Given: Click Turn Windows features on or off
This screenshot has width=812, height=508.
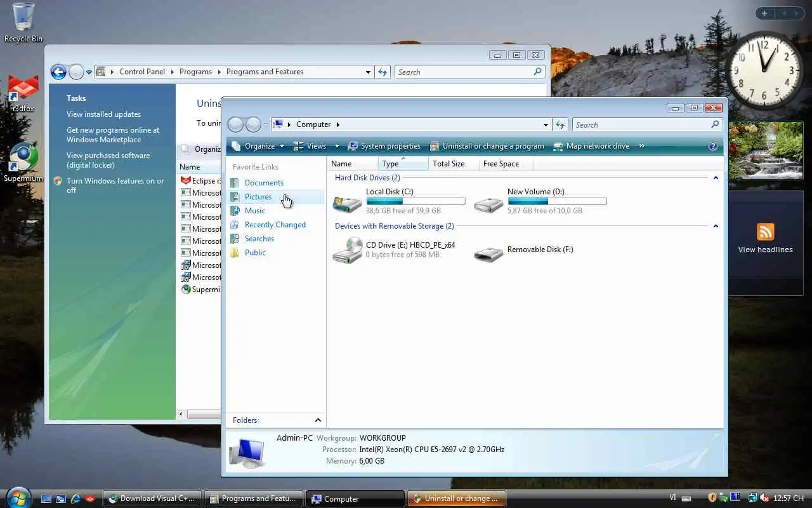Looking at the screenshot, I should [x=115, y=185].
